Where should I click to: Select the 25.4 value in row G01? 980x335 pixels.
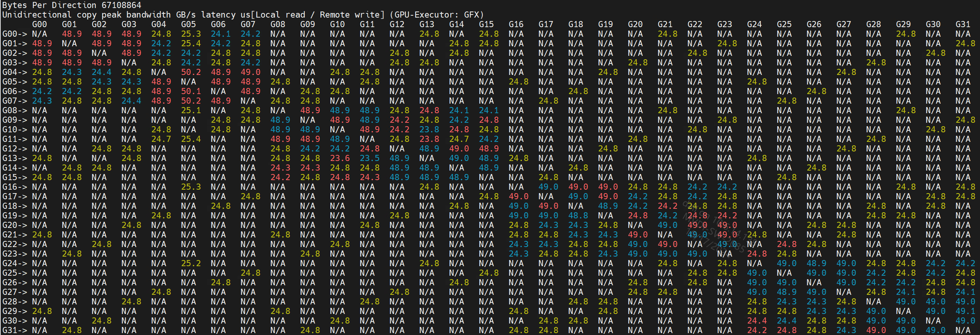click(x=191, y=43)
